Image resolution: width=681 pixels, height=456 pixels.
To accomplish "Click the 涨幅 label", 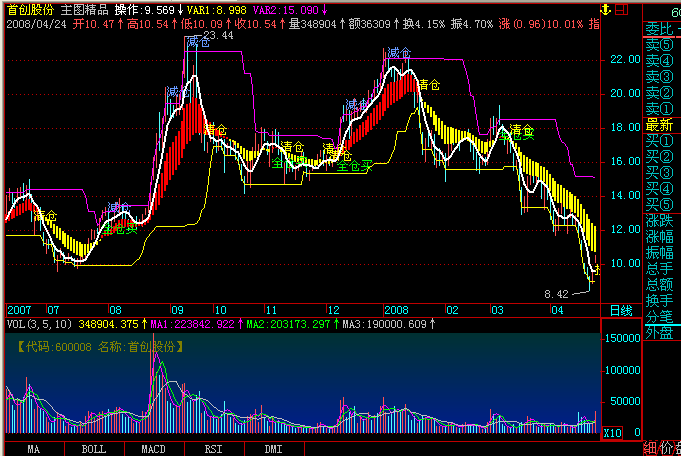I will point(659,237).
